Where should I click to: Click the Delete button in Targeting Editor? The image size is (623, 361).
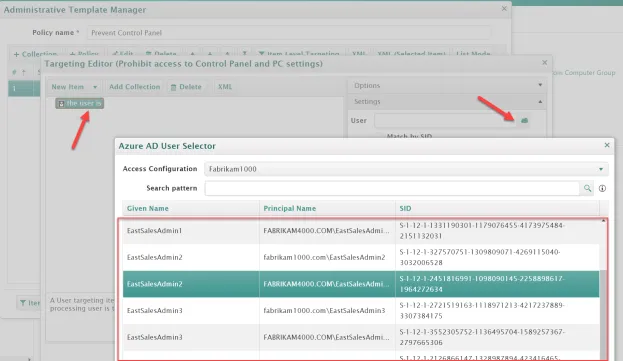[186, 87]
